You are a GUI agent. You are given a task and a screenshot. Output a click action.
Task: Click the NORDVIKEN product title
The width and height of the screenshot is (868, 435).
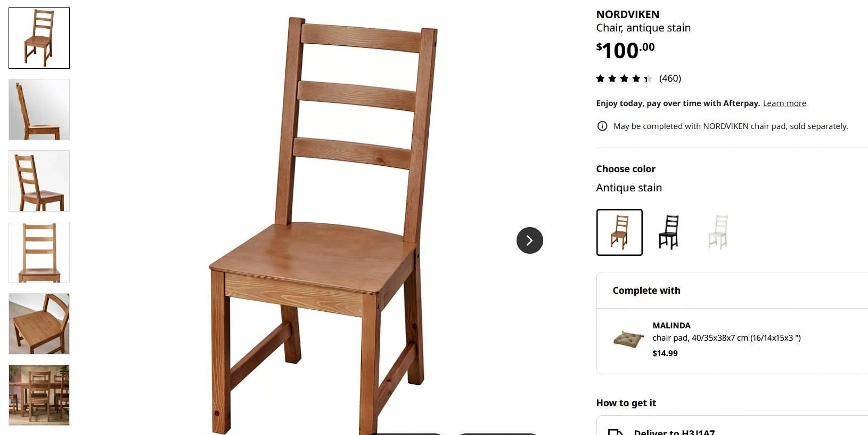point(627,14)
